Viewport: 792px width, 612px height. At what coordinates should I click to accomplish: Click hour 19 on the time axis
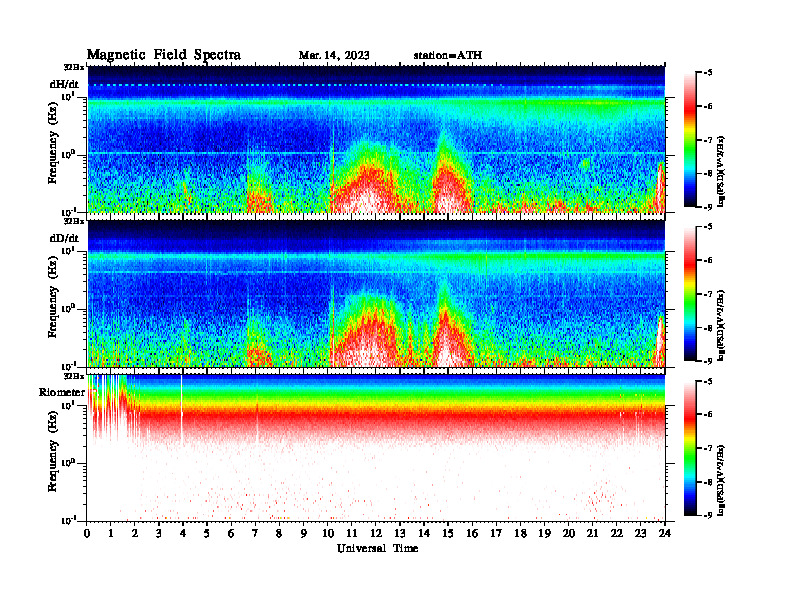pos(544,534)
